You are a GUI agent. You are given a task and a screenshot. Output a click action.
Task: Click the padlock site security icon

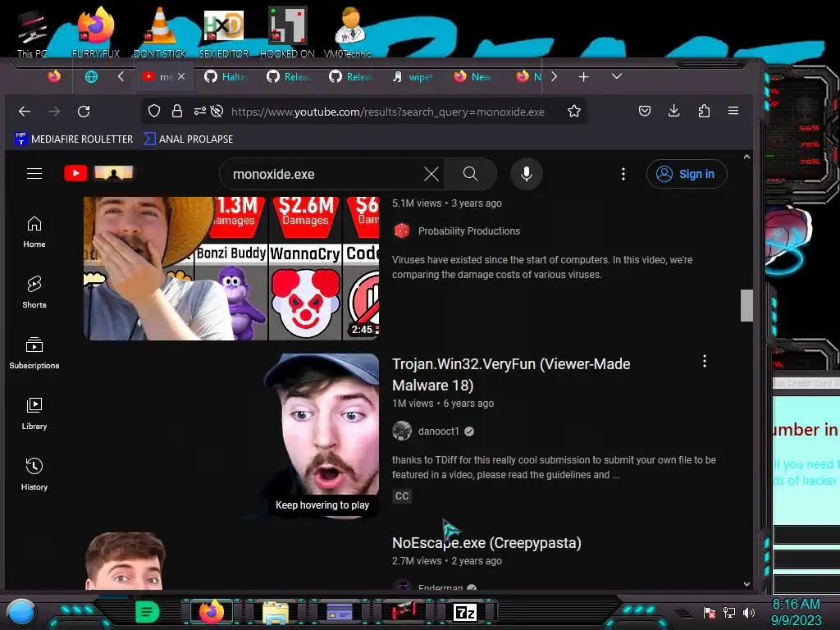tap(177, 111)
